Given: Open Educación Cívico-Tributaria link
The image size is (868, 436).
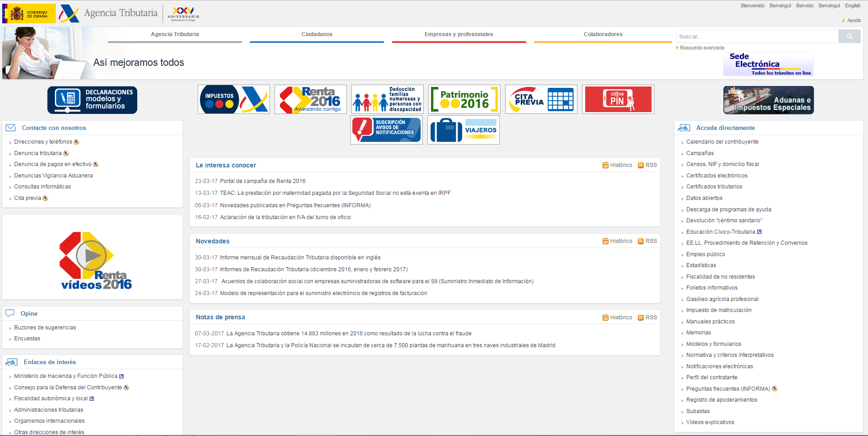Looking at the screenshot, I should point(721,232).
